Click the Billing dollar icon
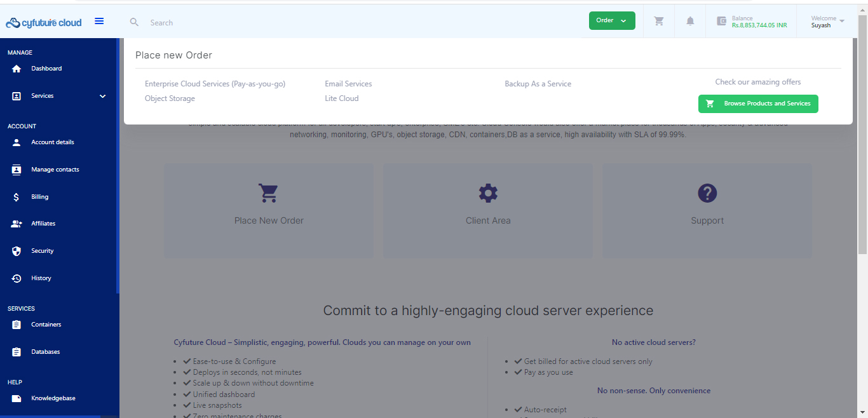Viewport: 868px width, 418px height. pos(17,197)
